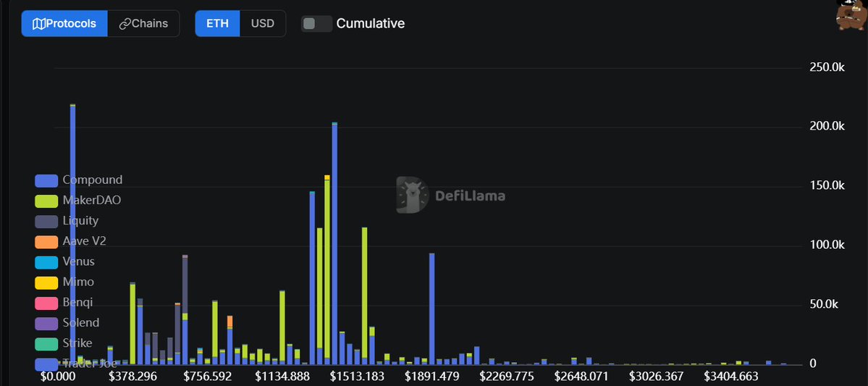Open the llama avatar at top right
868x386 pixels.
click(x=853, y=15)
